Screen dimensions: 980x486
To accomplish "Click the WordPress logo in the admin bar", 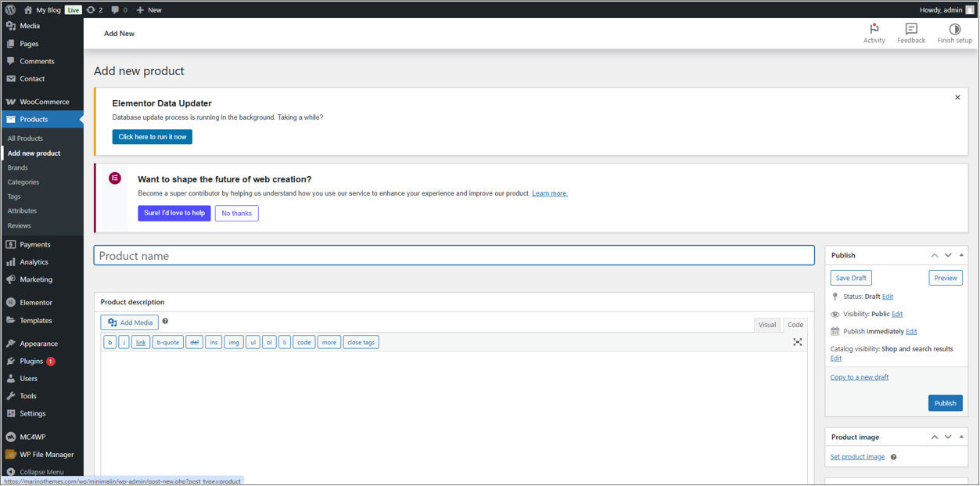I will [10, 9].
